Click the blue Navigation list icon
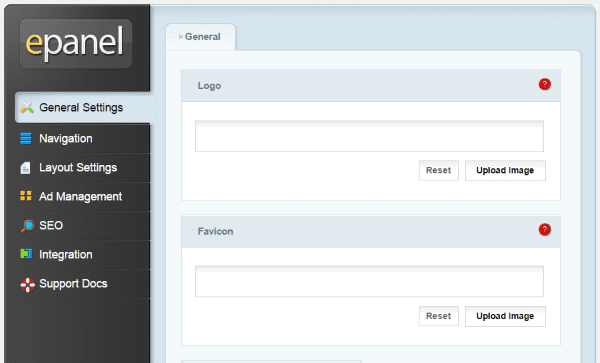Screen dimensions: 600x363 pos(26,138)
